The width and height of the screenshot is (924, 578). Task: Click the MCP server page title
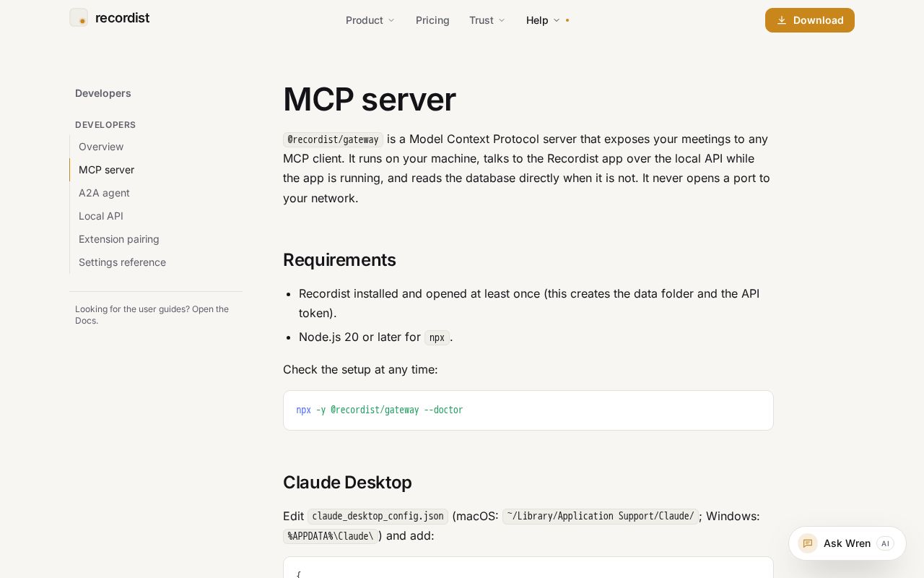pos(369,99)
